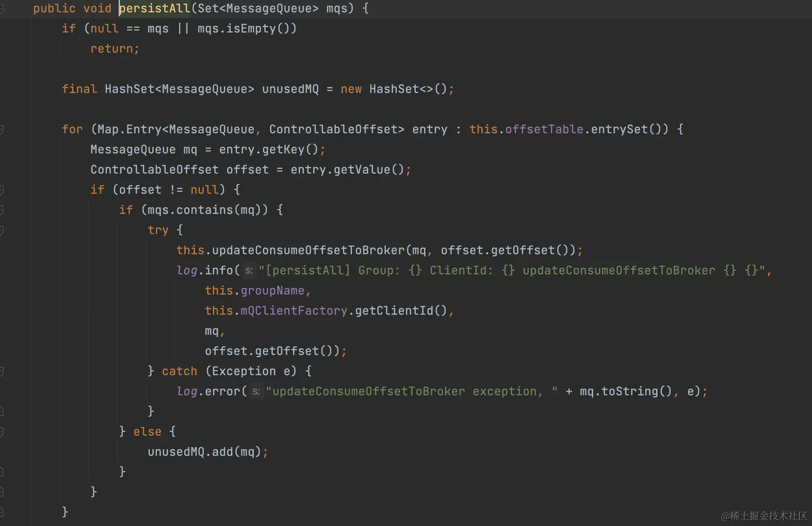Viewport: 812px width, 526px height.
Task: Click the 'try' keyword
Action: [x=158, y=230]
